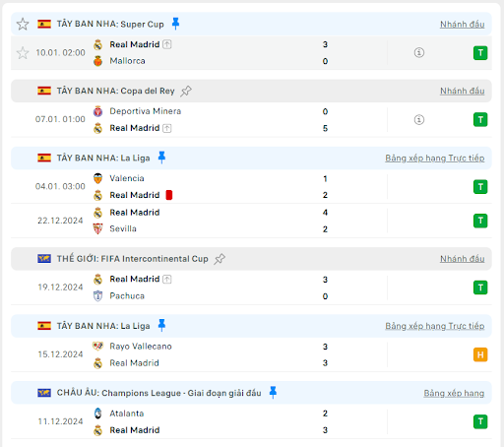Favorite the Real Madrid vs Mallorca match
The height and width of the screenshot is (447, 504).
click(23, 53)
